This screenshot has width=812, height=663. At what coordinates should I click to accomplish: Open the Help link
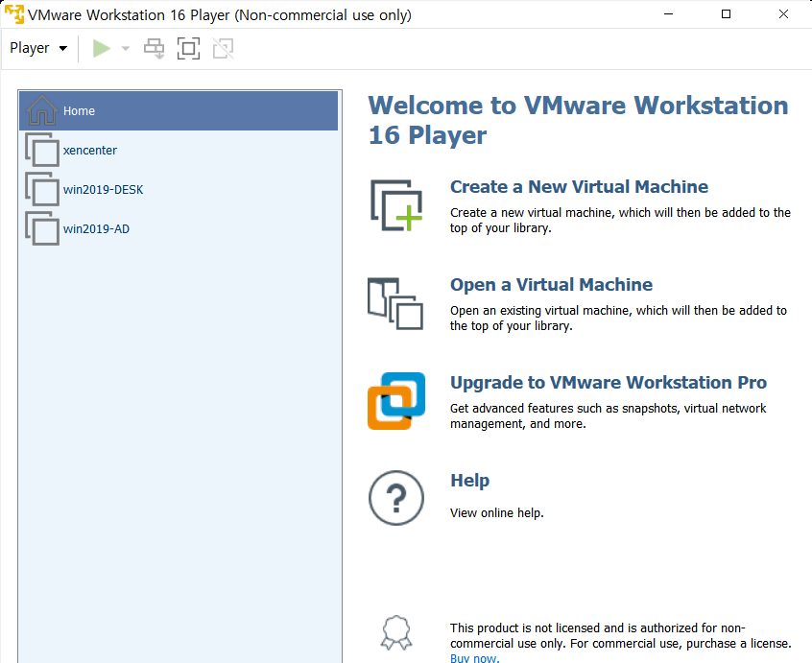(x=469, y=481)
